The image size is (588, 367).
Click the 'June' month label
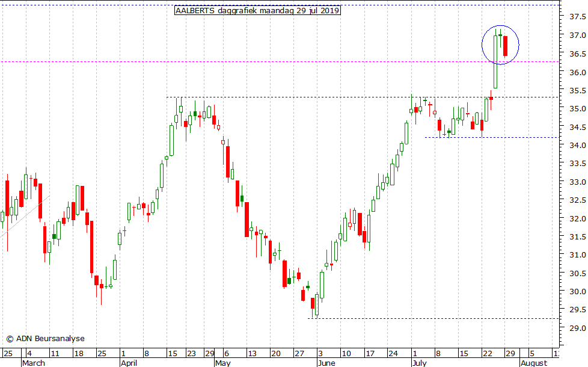[326, 363]
